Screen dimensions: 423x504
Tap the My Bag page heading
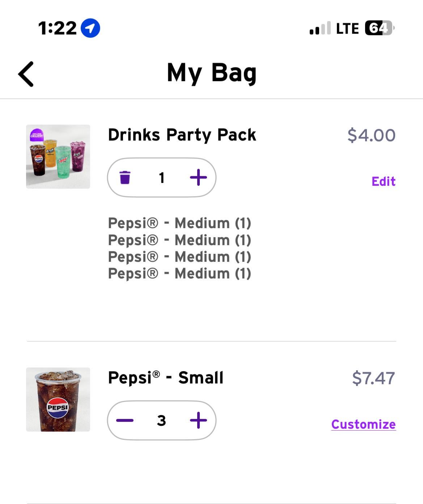point(212,73)
